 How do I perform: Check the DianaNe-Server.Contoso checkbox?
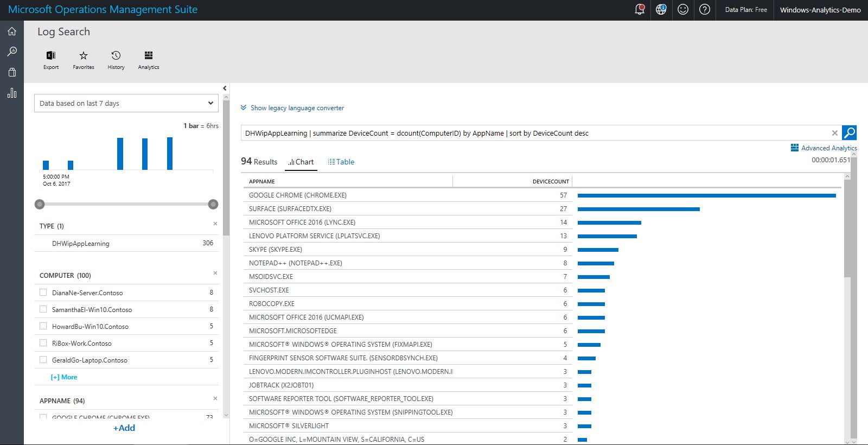click(x=43, y=293)
